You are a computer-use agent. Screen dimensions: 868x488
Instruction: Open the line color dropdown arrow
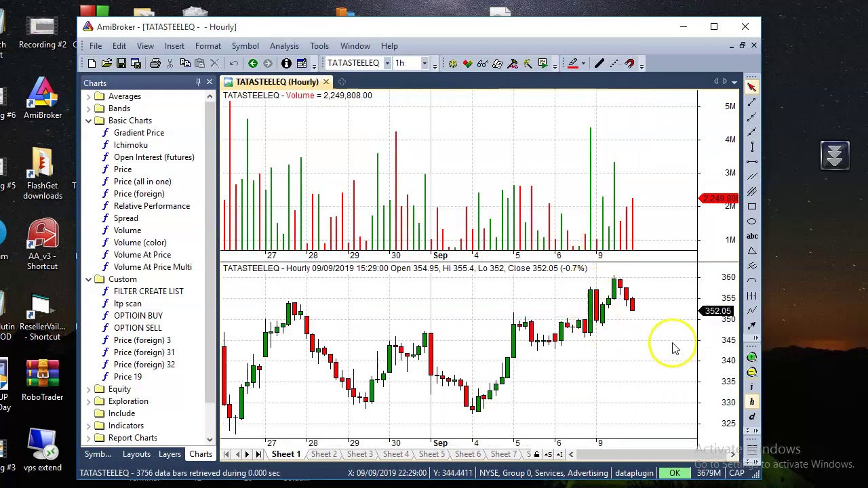click(x=583, y=63)
